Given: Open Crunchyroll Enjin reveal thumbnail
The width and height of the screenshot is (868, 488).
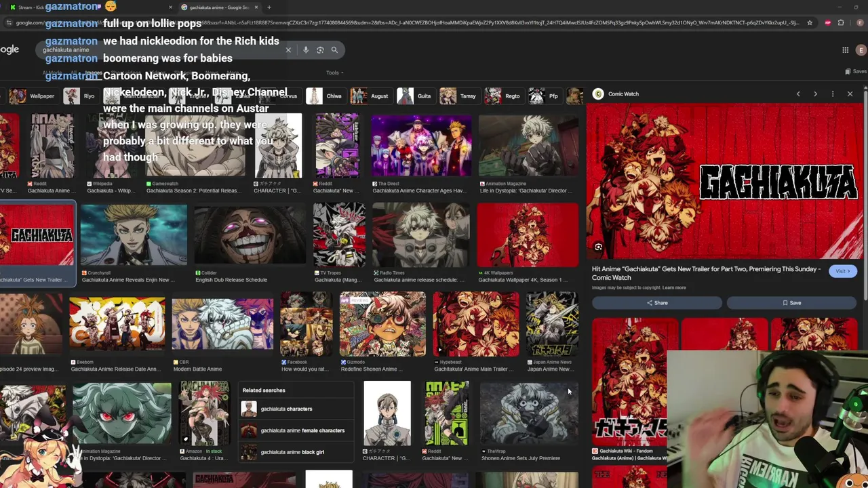Looking at the screenshot, I should (134, 235).
